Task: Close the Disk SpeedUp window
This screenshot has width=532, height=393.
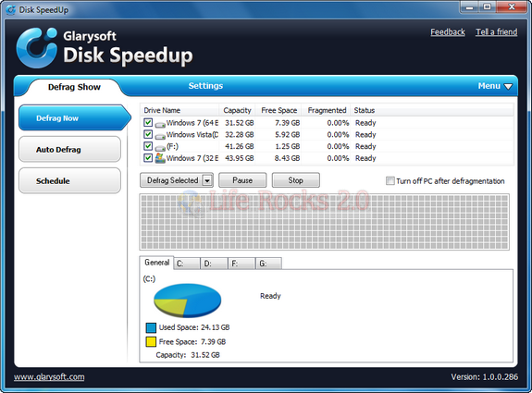Action: coord(512,7)
